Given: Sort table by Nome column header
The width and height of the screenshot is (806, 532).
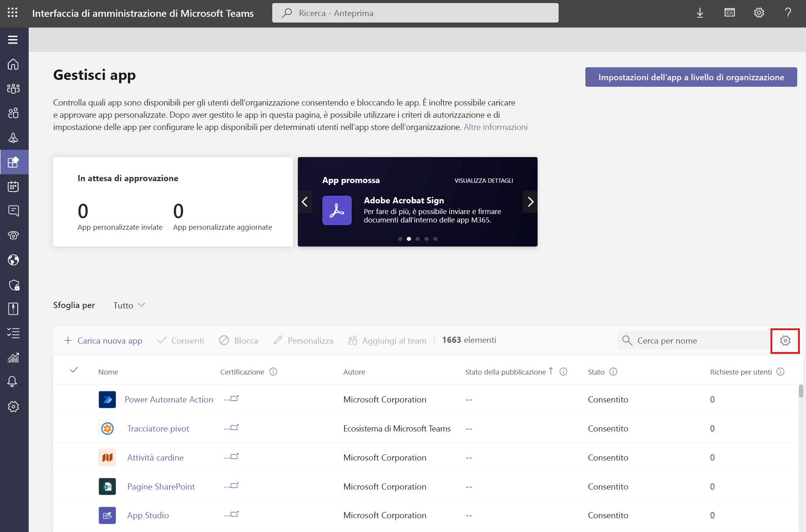Looking at the screenshot, I should [108, 372].
